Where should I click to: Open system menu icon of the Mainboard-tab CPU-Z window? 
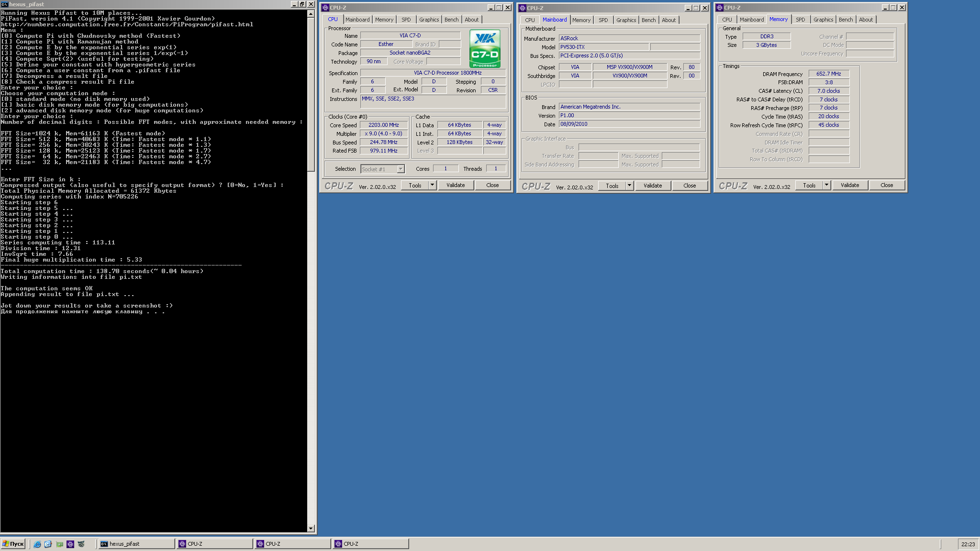click(523, 8)
